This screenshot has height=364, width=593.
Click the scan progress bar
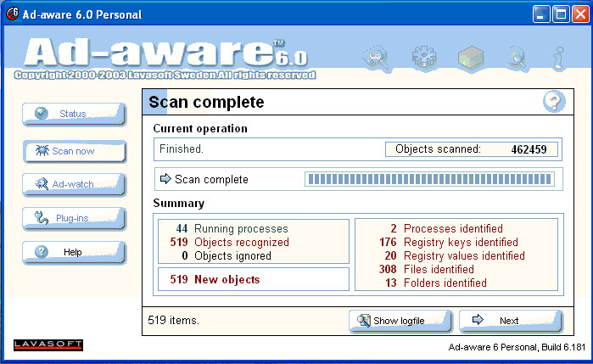coord(428,179)
